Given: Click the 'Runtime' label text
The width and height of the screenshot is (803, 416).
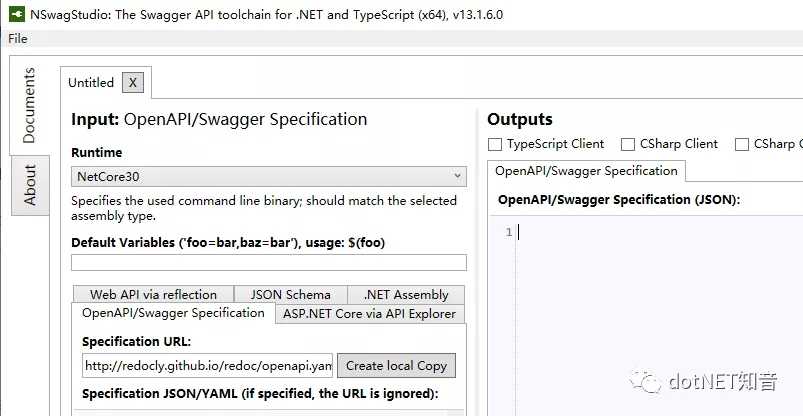Looking at the screenshot, I should pyautogui.click(x=96, y=153).
